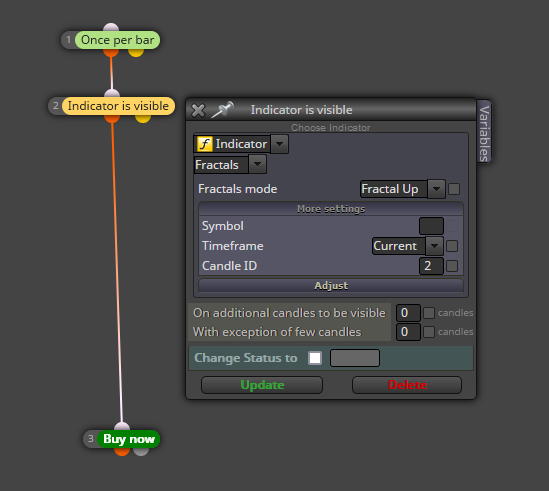Click yellow output connector under Once per bar
Screen dimensions: 549x491
(136, 53)
